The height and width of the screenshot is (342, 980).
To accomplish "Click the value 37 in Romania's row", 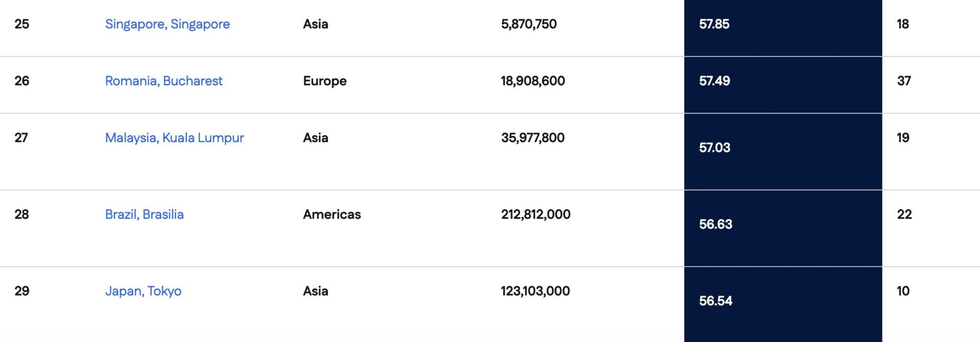I will 903,81.
